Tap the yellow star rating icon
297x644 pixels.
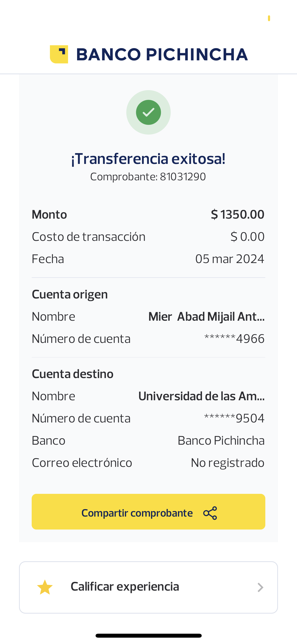click(45, 587)
